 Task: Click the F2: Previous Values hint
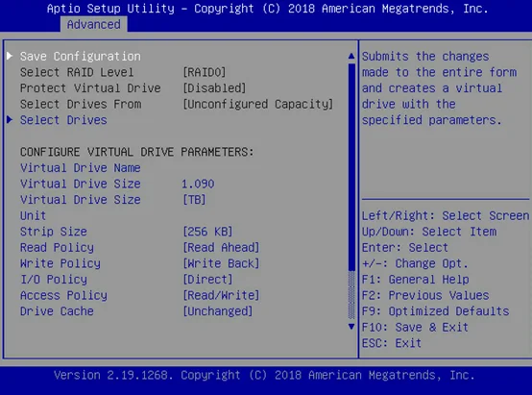point(425,295)
